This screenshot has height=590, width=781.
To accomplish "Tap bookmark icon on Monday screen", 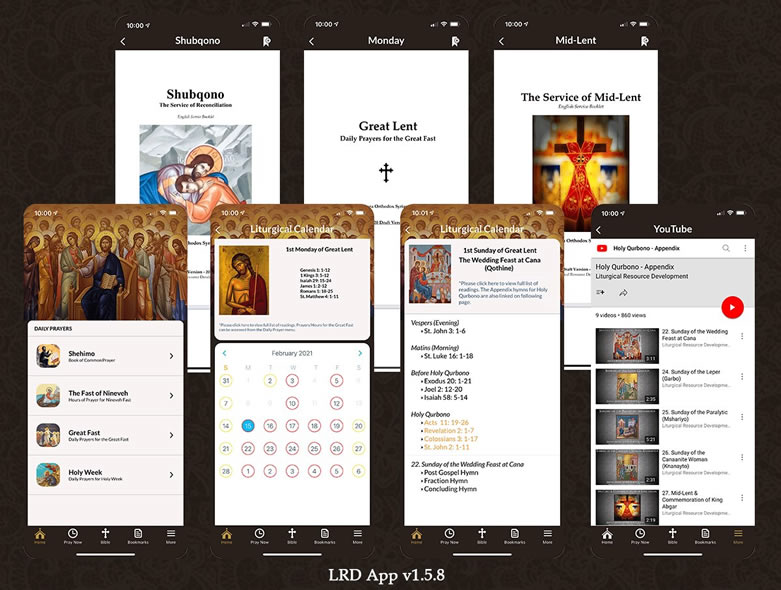I will click(x=455, y=41).
